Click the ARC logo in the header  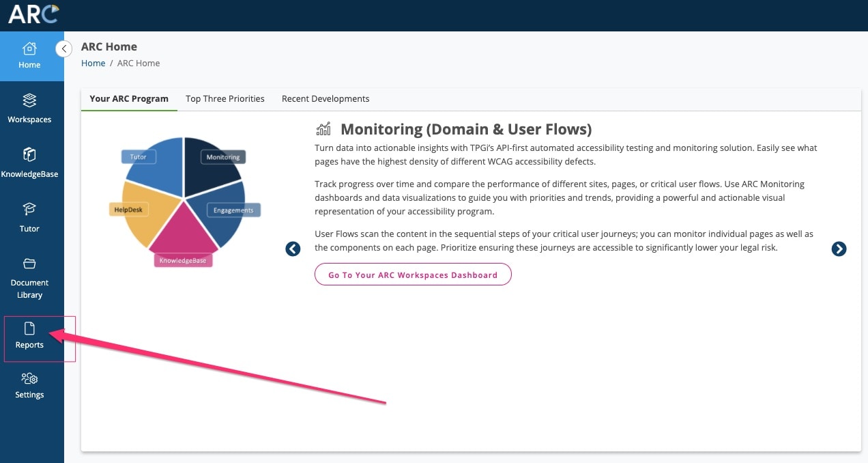[x=33, y=14]
